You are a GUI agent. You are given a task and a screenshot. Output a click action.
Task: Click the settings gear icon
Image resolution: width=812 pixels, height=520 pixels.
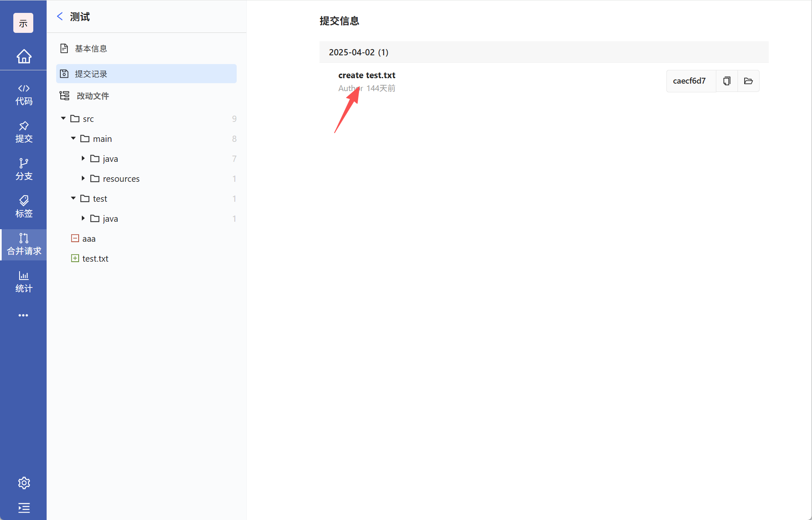coord(24,483)
